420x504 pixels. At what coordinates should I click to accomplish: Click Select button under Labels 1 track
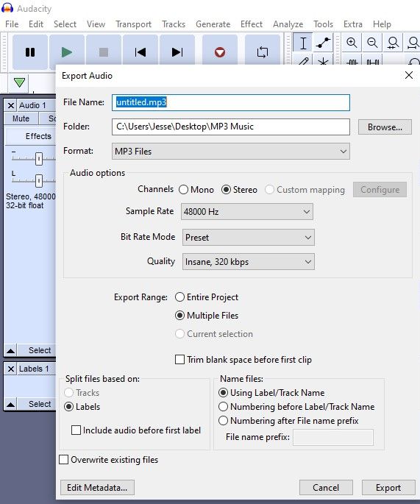click(37, 404)
